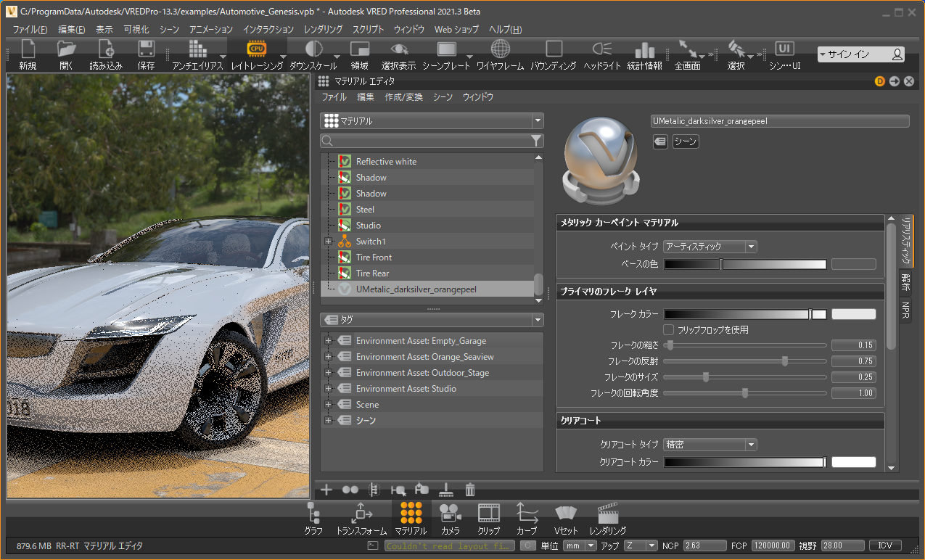925x560 pixels.
Task: Open the Rendering menu in main menubar
Action: (323, 30)
